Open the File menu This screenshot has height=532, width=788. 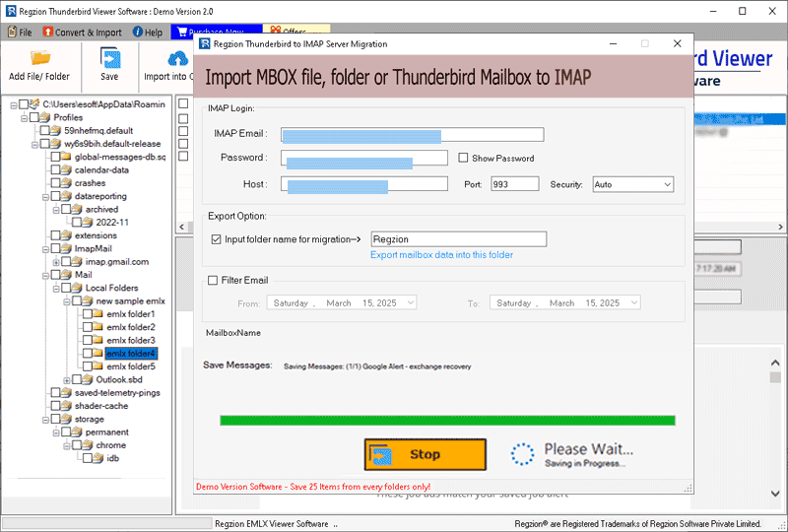coord(20,33)
